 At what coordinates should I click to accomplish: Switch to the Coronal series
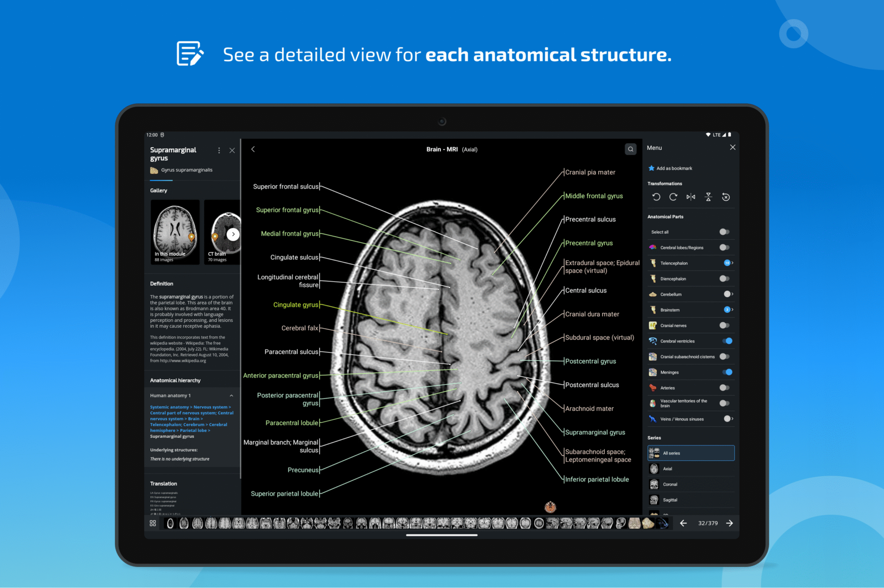[670, 484]
